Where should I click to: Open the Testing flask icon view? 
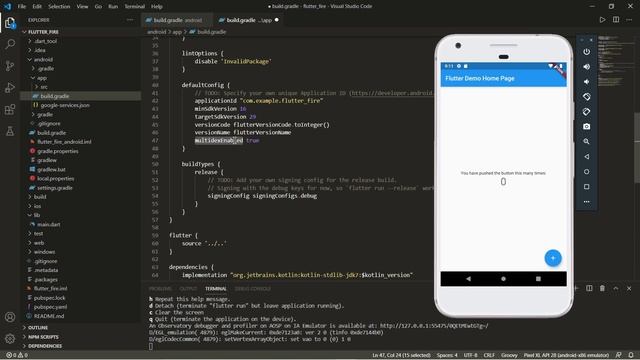tap(10, 131)
